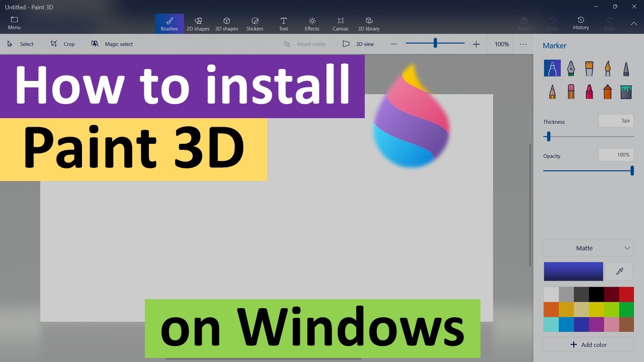Viewport: 644px width, 362px height.
Task: Activate the eyedropper color picker
Action: coord(620,271)
